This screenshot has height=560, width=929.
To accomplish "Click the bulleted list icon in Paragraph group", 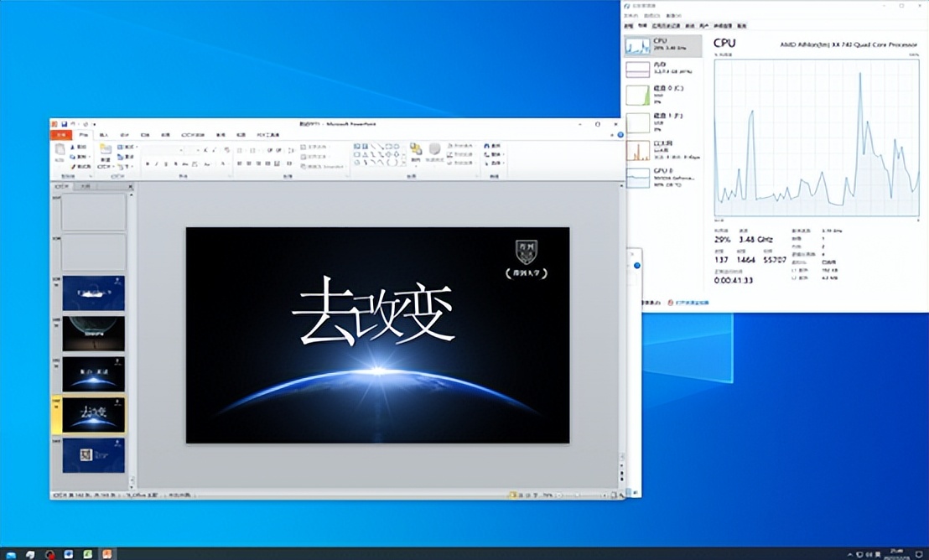I will [x=239, y=149].
